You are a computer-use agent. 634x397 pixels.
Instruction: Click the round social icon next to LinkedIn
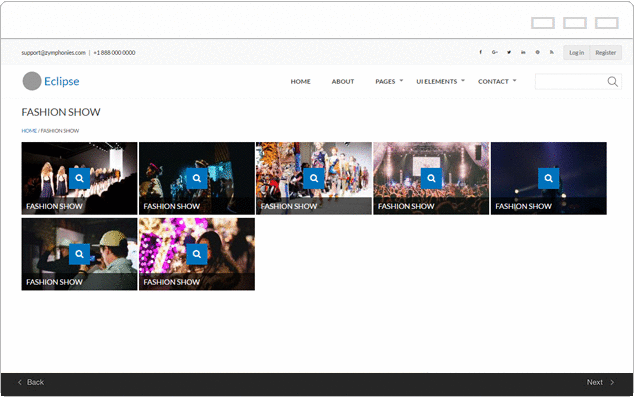[537, 52]
